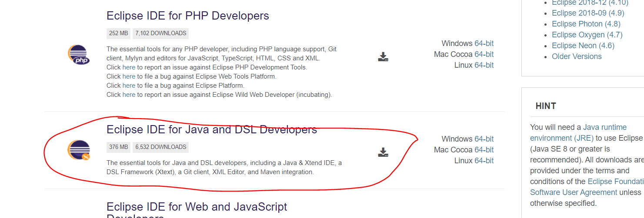Click the 376 MB size badge
This screenshot has height=218, width=644.
119,147
